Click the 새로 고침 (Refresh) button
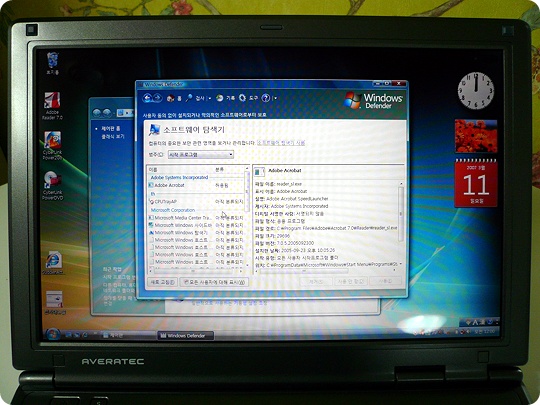Viewport: 540px width, 405px height. point(162,282)
